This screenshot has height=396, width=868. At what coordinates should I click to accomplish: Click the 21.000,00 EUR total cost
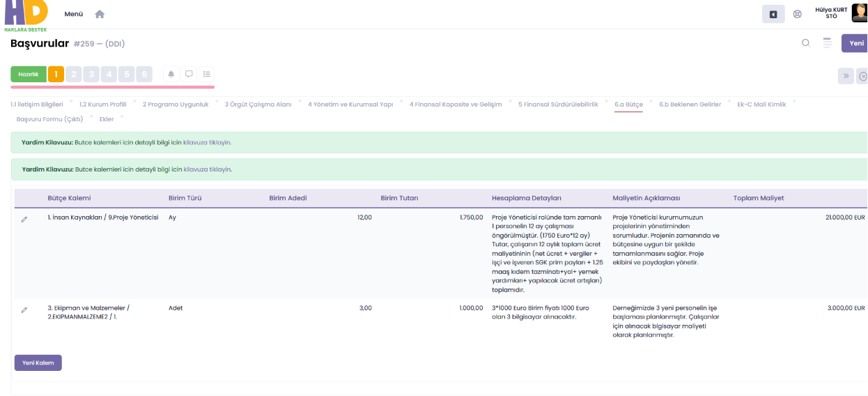(845, 218)
